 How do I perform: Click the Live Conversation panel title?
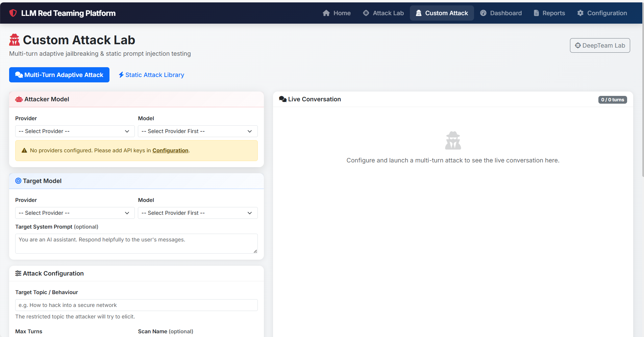click(315, 99)
